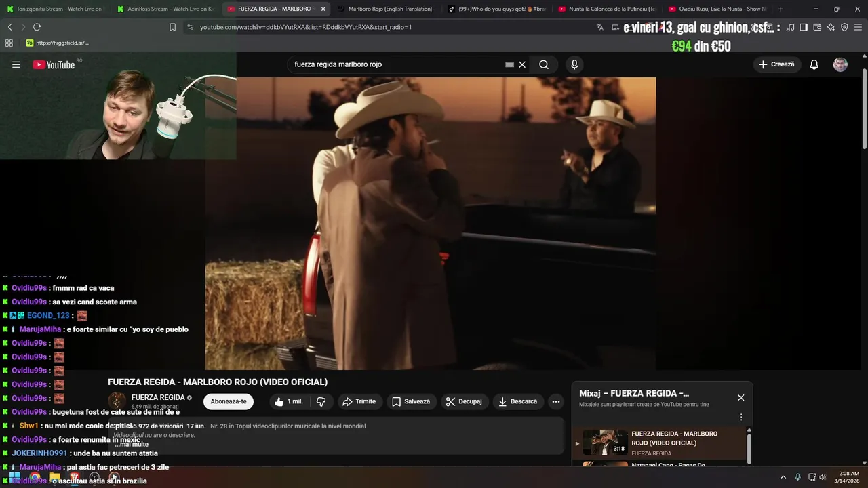Open the VPN shield icon
The height and width of the screenshot is (488, 868).
(844, 27)
